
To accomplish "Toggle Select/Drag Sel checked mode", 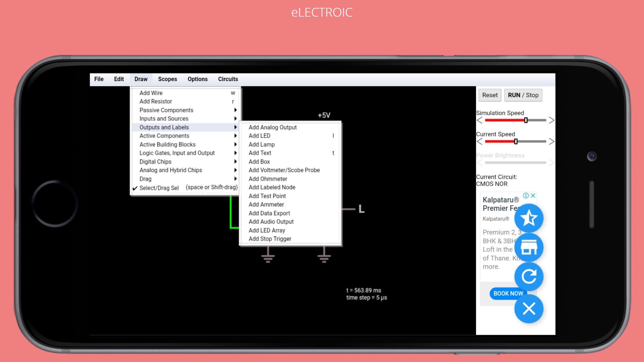I will coord(159,188).
